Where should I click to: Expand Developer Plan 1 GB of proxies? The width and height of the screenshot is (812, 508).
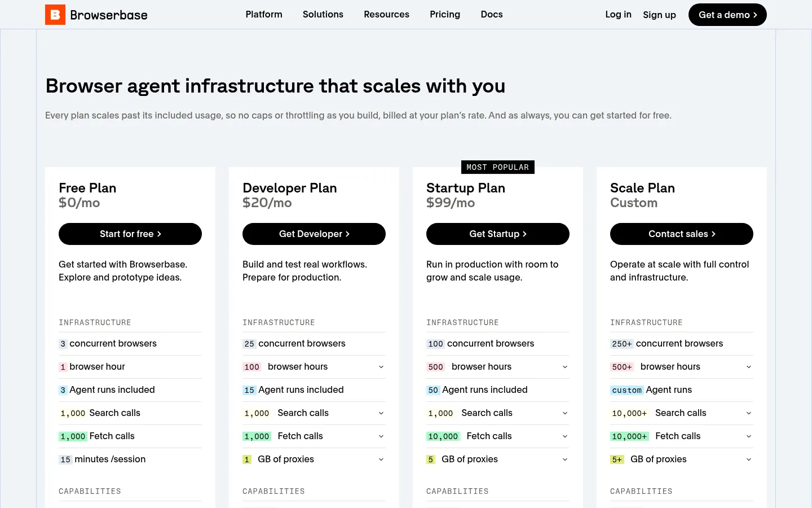(314, 459)
